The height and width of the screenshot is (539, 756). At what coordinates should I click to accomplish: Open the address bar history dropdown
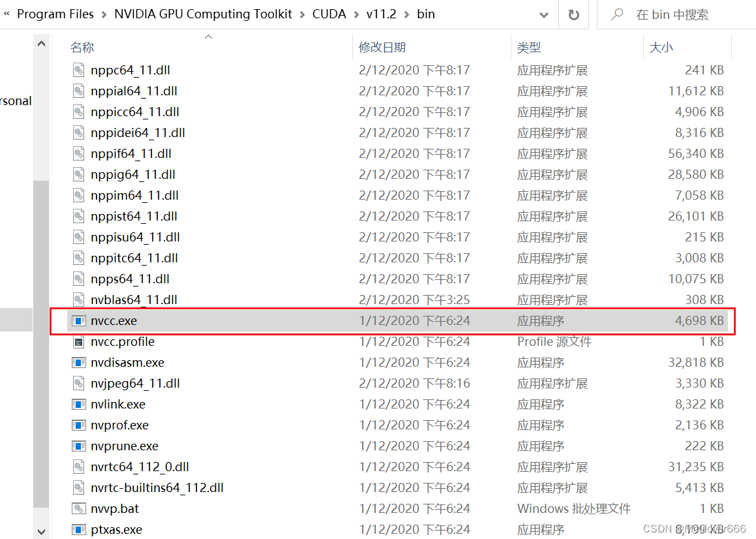544,15
